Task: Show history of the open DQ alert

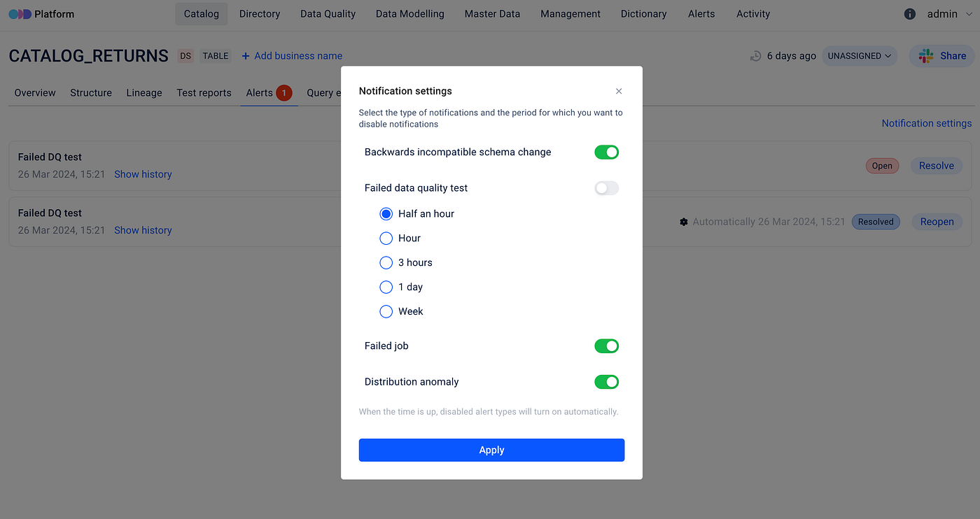Action: (x=143, y=174)
